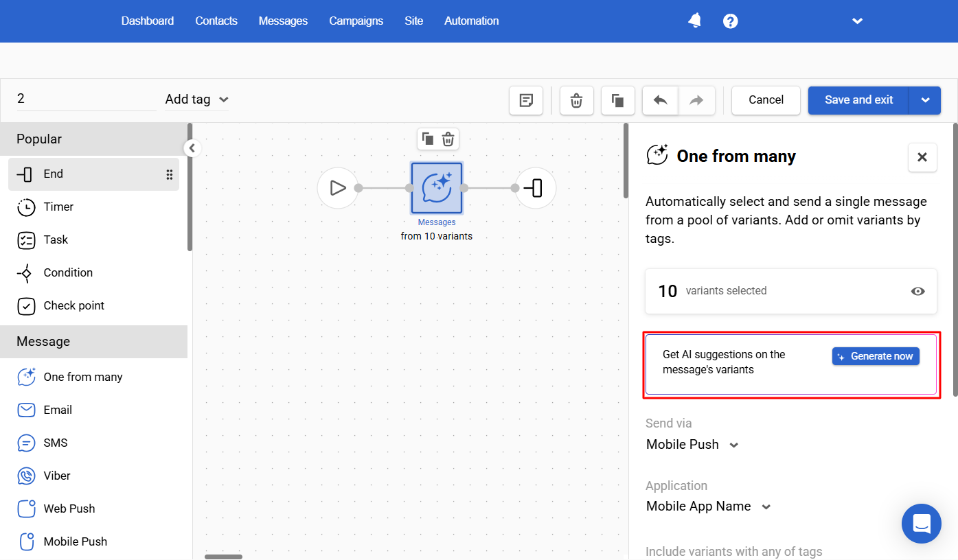958x560 pixels.
Task: Collapse the Popular section header
Action: pyautogui.click(x=93, y=139)
